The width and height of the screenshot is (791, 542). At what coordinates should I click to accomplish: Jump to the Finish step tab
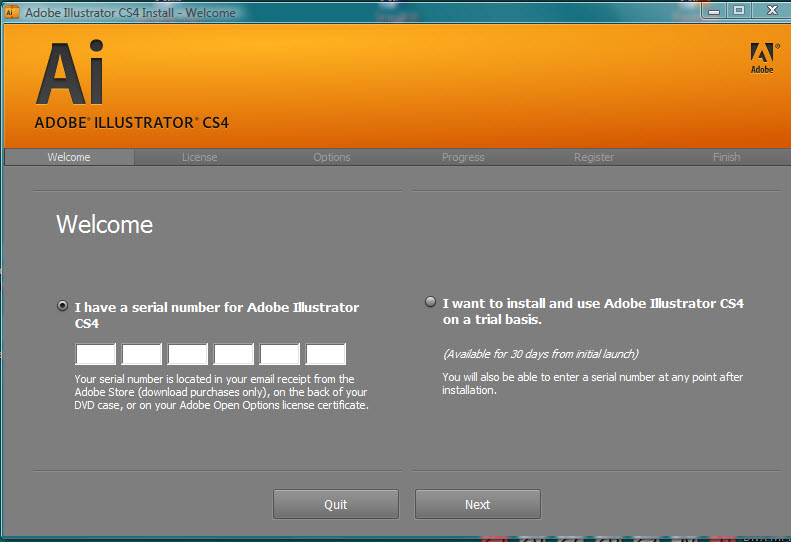pos(726,157)
